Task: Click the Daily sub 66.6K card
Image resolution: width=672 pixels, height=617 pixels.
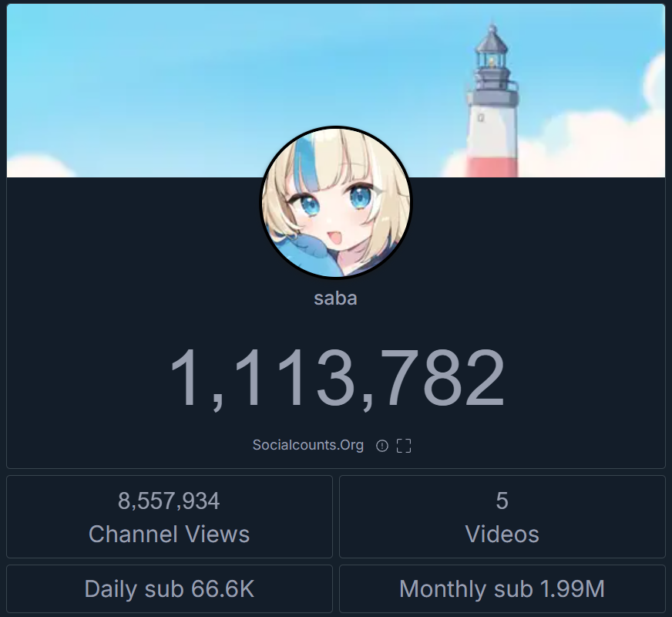Action: pyautogui.click(x=170, y=588)
